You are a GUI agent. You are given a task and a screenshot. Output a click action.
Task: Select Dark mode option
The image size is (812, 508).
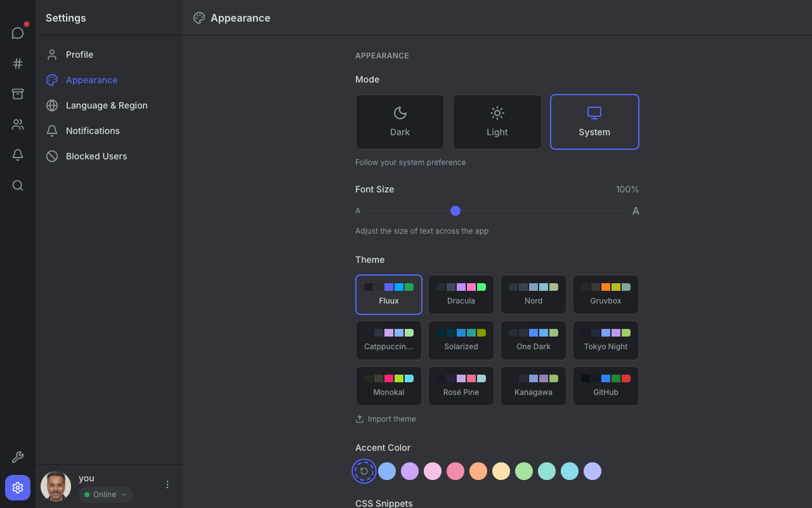(400, 122)
